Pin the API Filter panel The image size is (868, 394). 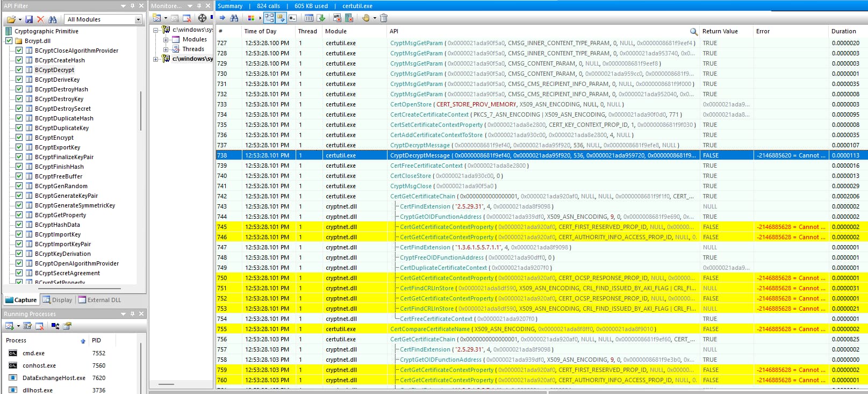[132, 5]
